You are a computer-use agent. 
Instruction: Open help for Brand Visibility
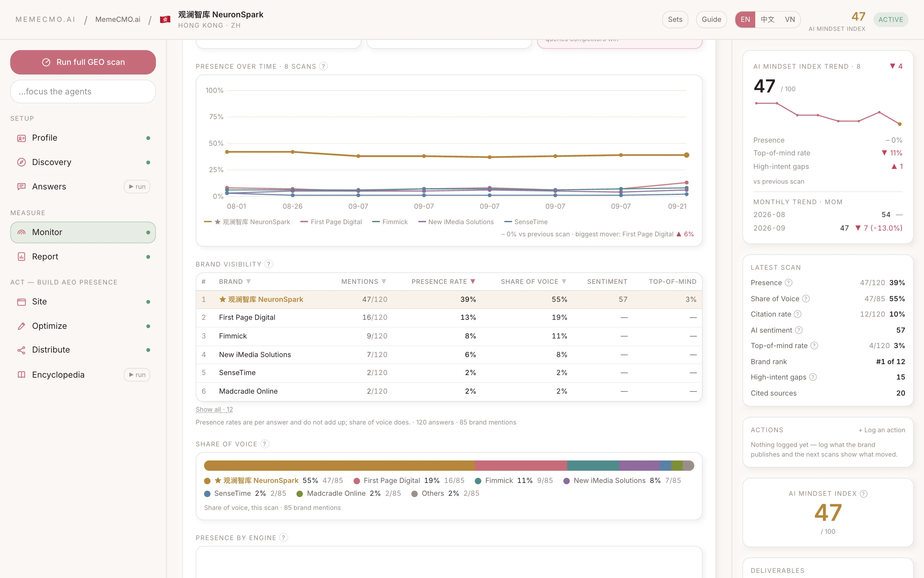(269, 264)
